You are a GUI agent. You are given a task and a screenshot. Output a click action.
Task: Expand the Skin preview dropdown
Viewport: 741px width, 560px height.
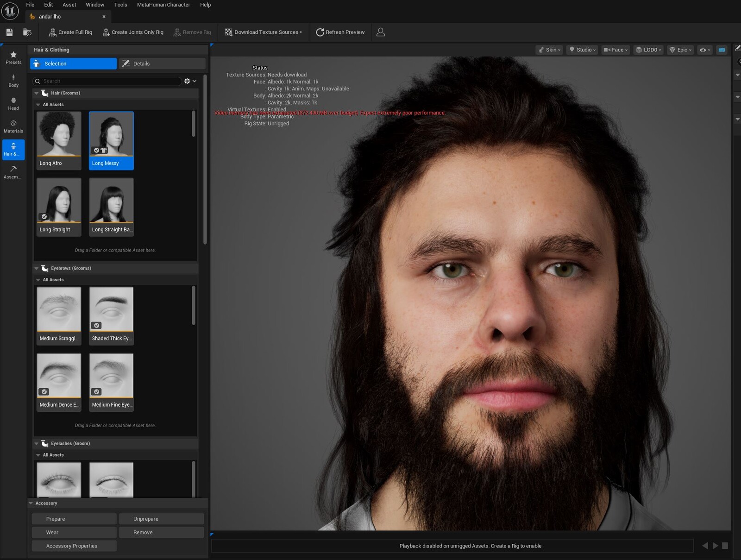click(x=549, y=50)
